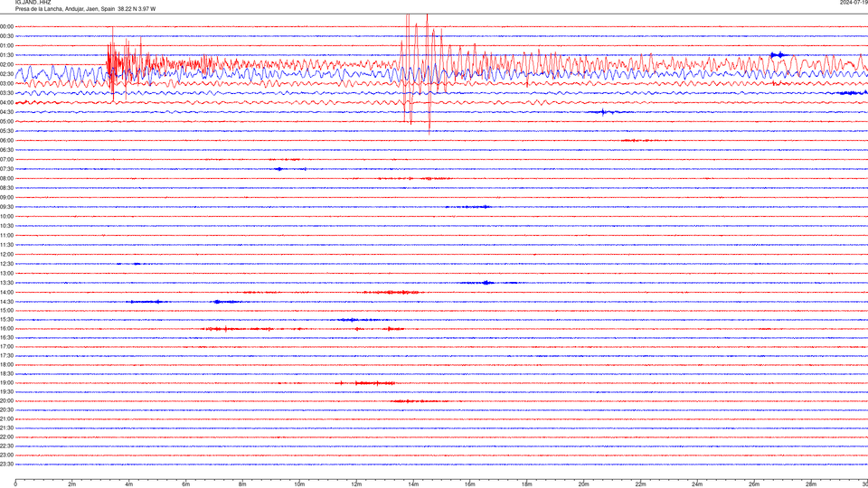Click the '8m' tick label on the time axis
The height and width of the screenshot is (488, 868).
pos(242,484)
